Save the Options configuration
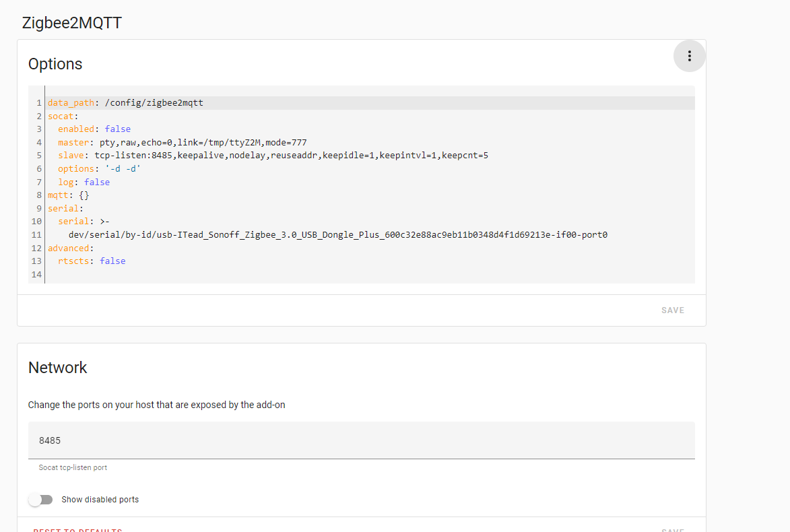Image resolution: width=790 pixels, height=532 pixels. (x=673, y=310)
